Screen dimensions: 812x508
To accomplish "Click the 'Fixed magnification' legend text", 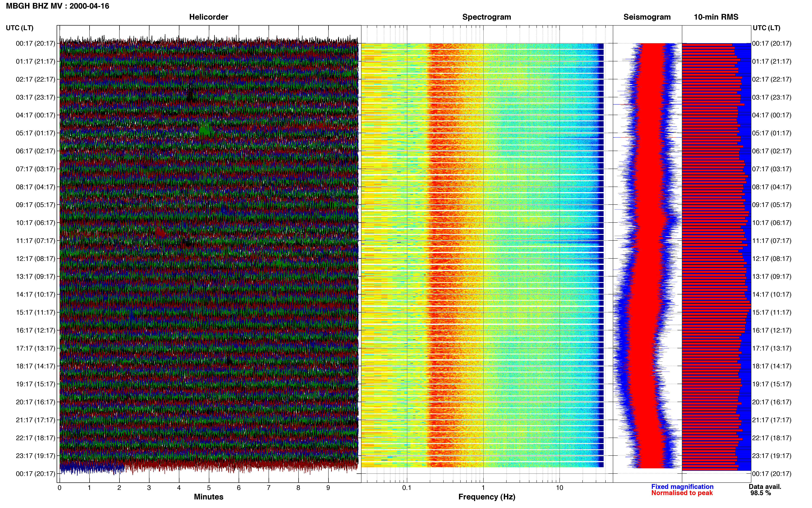I will click(x=682, y=486).
